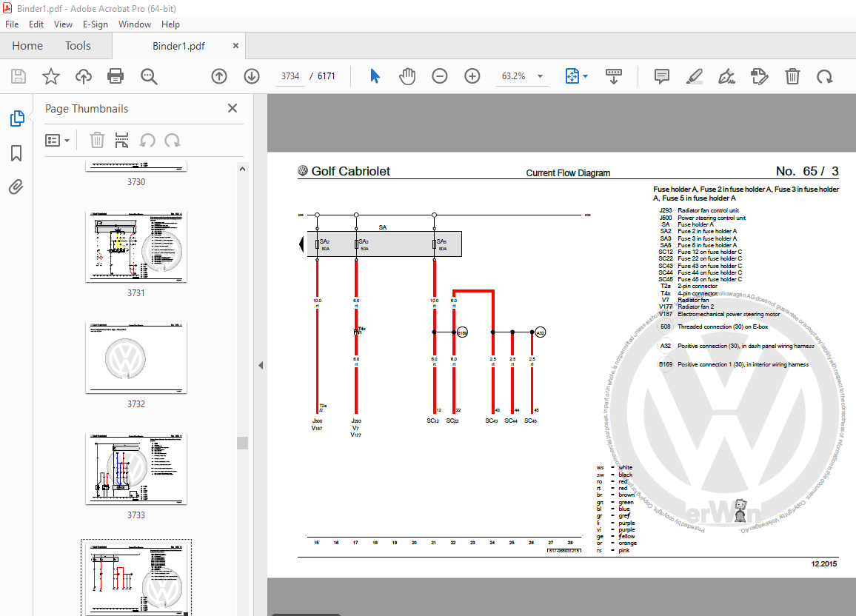The height and width of the screenshot is (616, 856).
Task: Click the thumbnails scrollbar up arrow
Action: (x=242, y=169)
